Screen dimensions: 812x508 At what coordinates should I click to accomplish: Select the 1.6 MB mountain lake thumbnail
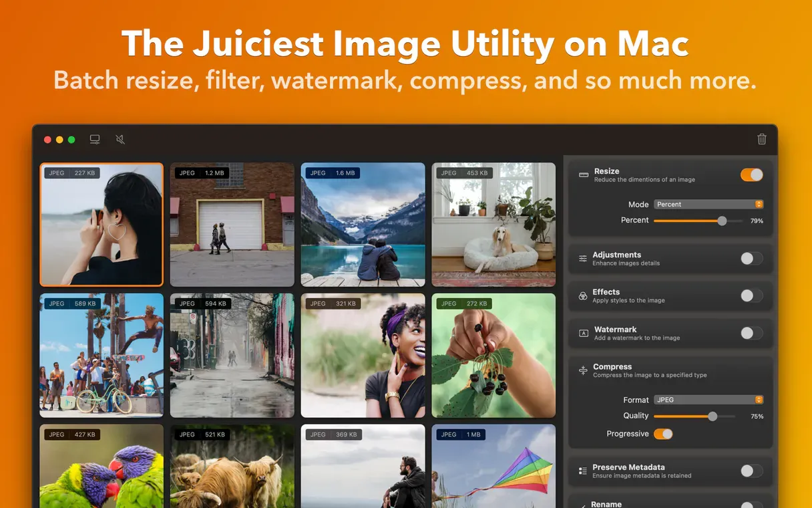click(363, 225)
